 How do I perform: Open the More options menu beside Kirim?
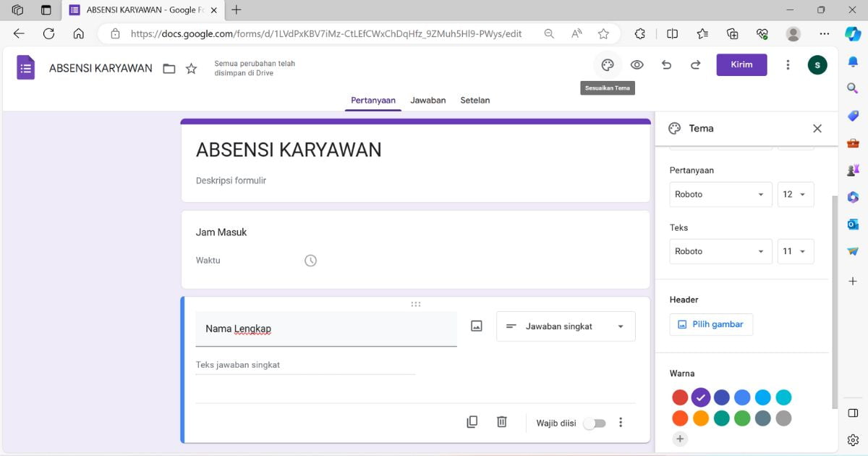(788, 64)
